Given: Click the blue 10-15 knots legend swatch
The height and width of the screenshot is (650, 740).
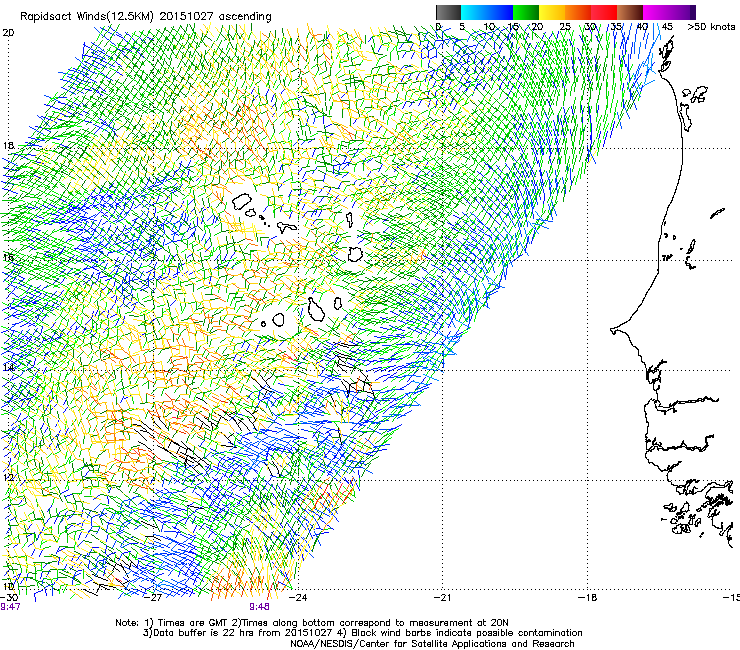Looking at the screenshot, I should (x=500, y=12).
